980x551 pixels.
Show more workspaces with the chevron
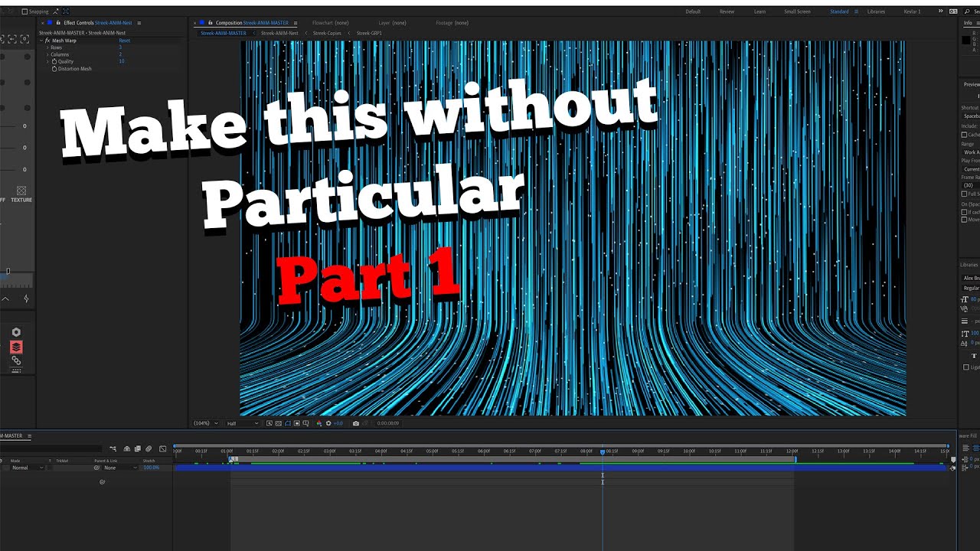[x=940, y=11]
